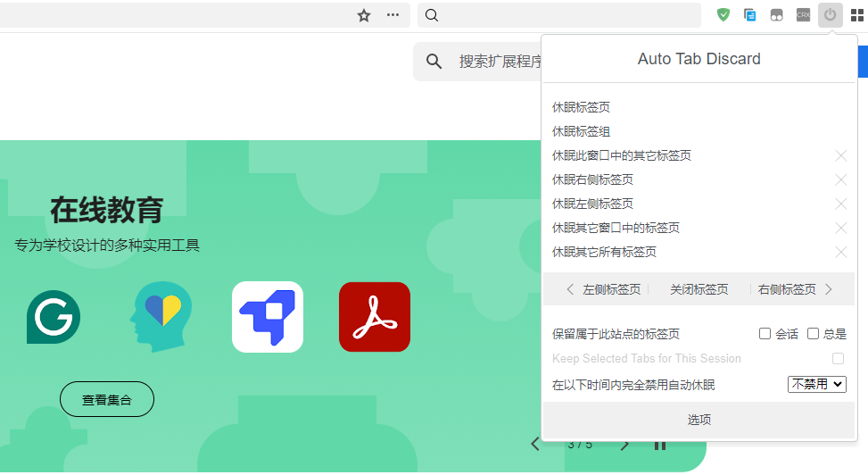
Task: Go to next carousel slide arrow
Action: pyautogui.click(x=625, y=445)
